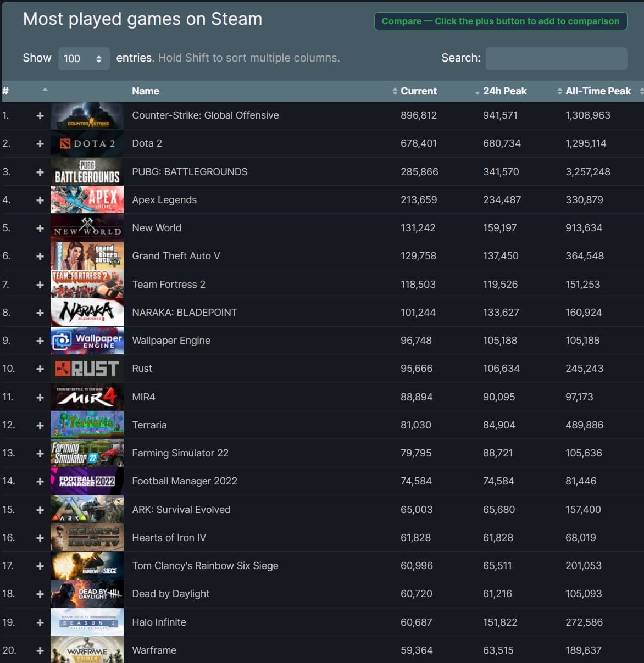Click the Terraria thumbnail image
The image size is (644, 663).
[87, 425]
